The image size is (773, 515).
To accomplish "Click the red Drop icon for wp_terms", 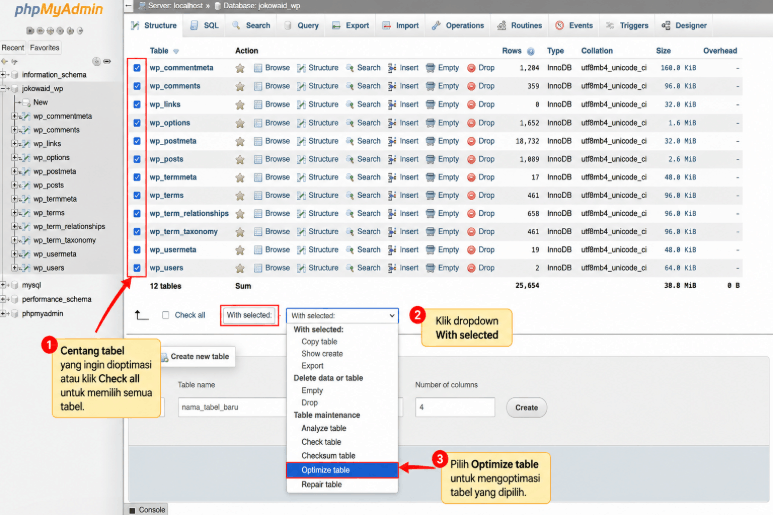I will (x=471, y=196).
